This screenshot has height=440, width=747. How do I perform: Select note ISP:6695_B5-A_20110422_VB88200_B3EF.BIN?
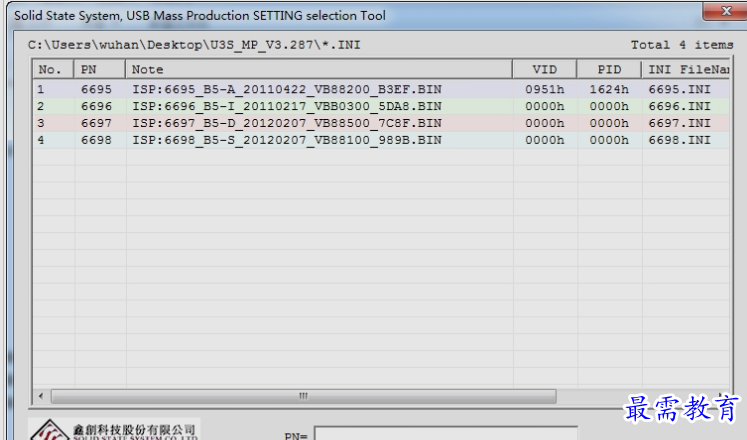pos(287,90)
